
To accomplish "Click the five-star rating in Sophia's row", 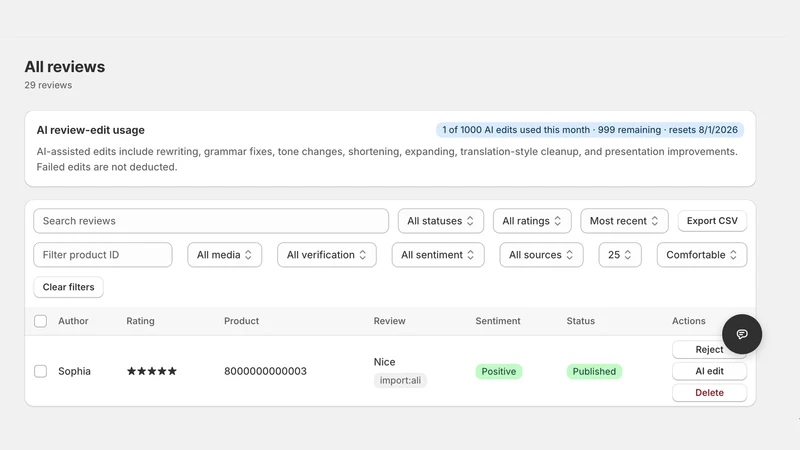I will (x=152, y=371).
